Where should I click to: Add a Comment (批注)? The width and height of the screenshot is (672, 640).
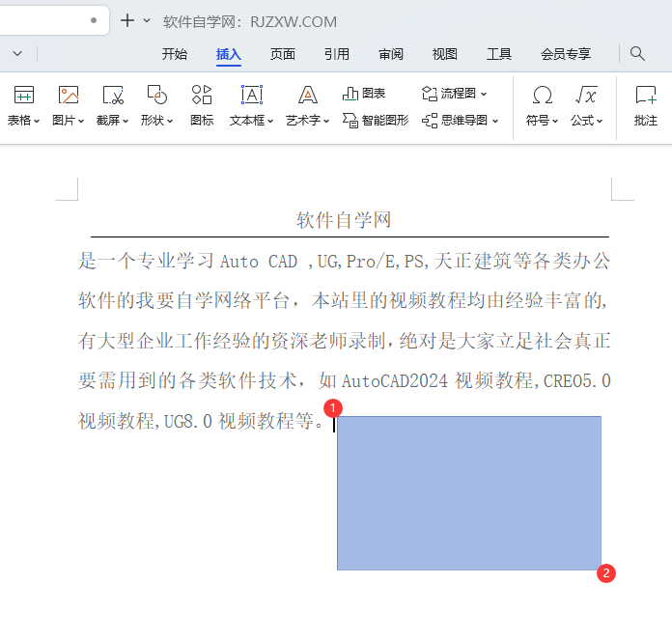(645, 95)
